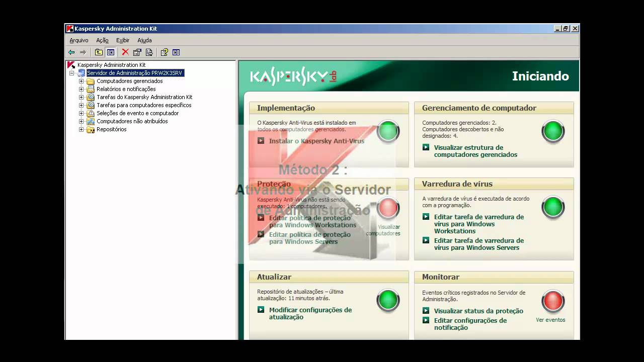Expand the Computadores não atribuídos node
The height and width of the screenshot is (362, 644).
pyautogui.click(x=81, y=121)
